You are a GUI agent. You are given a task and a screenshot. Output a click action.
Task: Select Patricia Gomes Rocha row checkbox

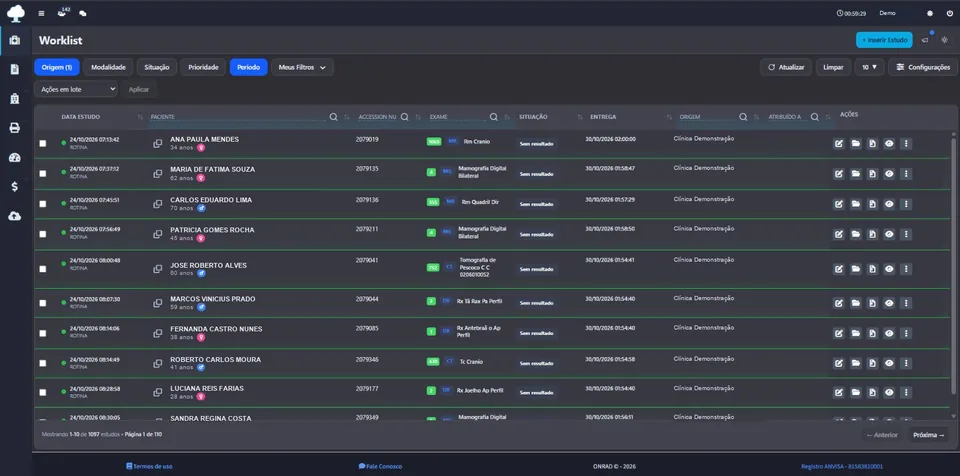click(x=42, y=234)
